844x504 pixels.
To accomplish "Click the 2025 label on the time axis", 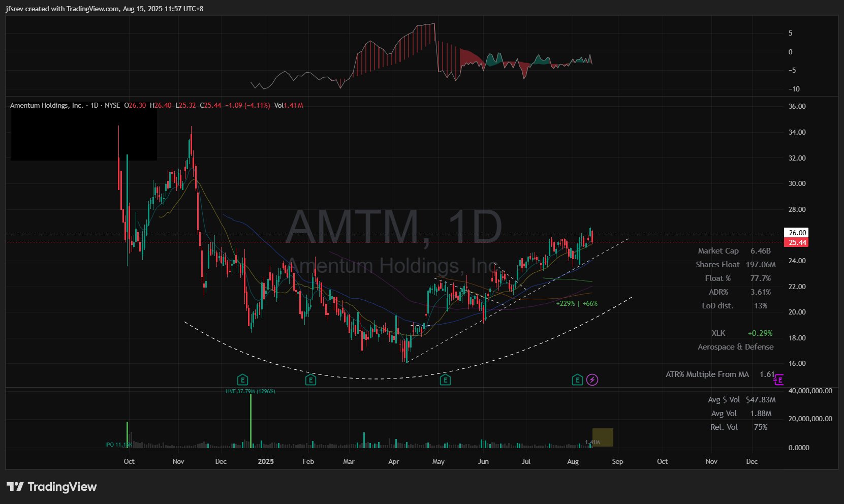I will point(266,461).
